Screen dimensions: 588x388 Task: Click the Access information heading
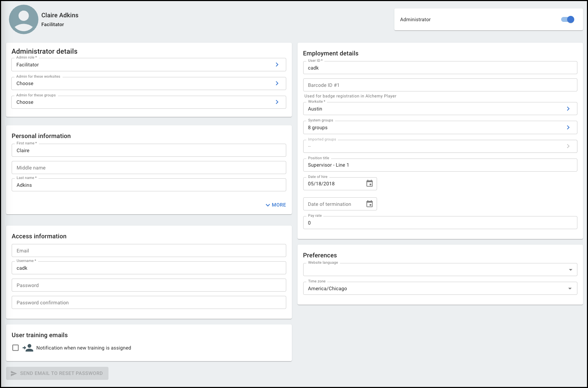click(39, 236)
